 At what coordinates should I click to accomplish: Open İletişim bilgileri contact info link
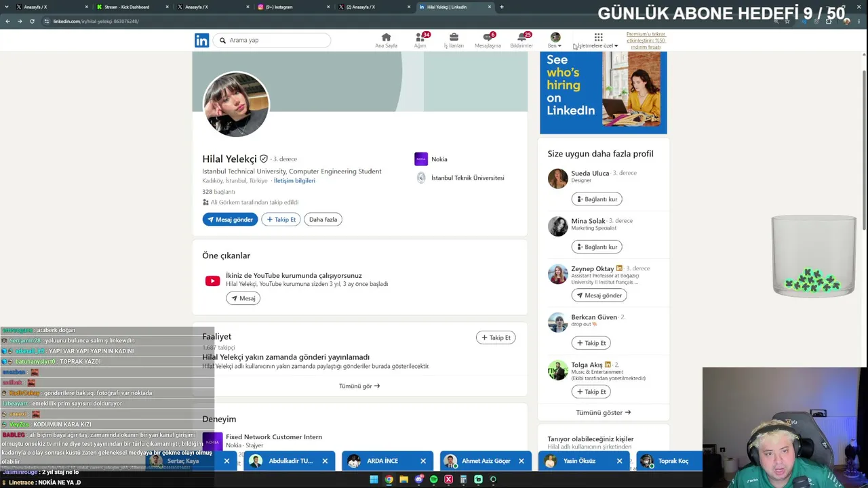294,181
